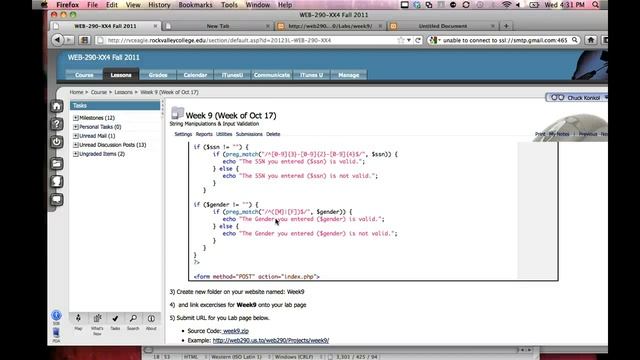Open the Spotlight search icon in menu bar
Image resolution: width=640 pixels, height=360 pixels.
point(596,5)
